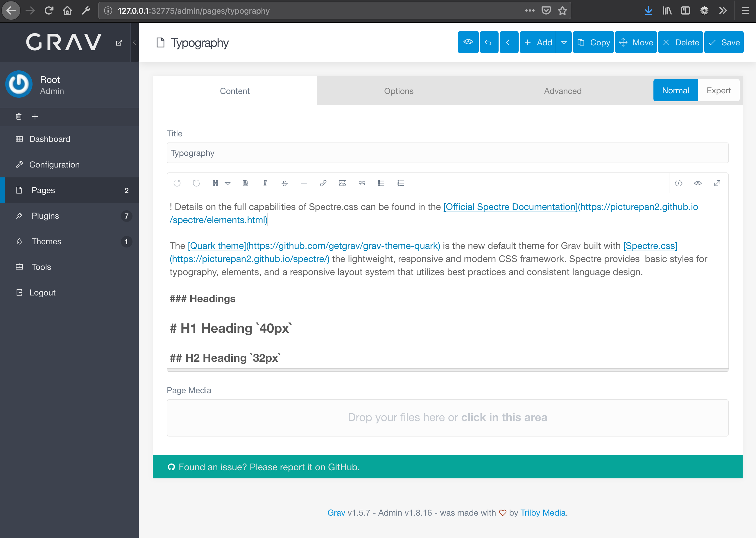Click the browser reload button

(49, 10)
